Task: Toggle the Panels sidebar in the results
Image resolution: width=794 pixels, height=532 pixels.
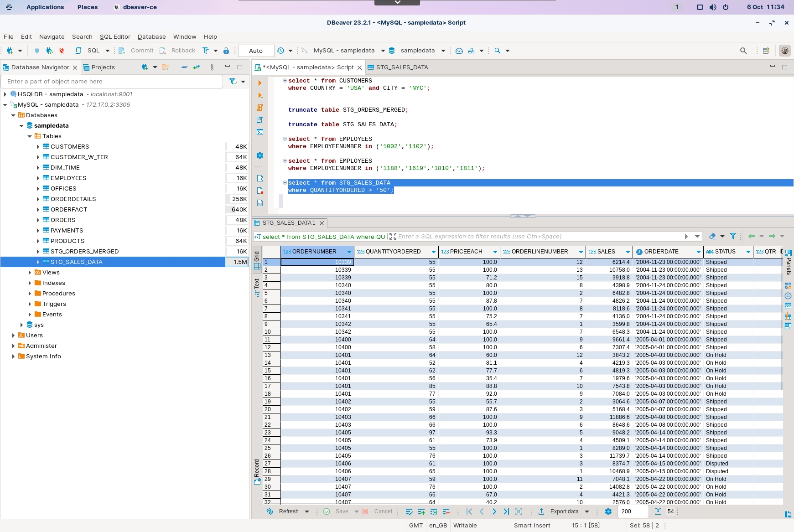Action: (789, 262)
